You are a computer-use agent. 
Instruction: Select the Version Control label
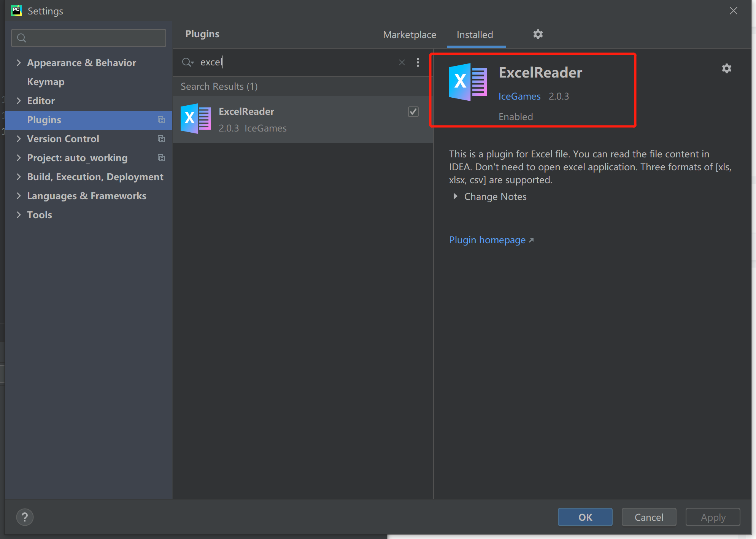(x=63, y=139)
